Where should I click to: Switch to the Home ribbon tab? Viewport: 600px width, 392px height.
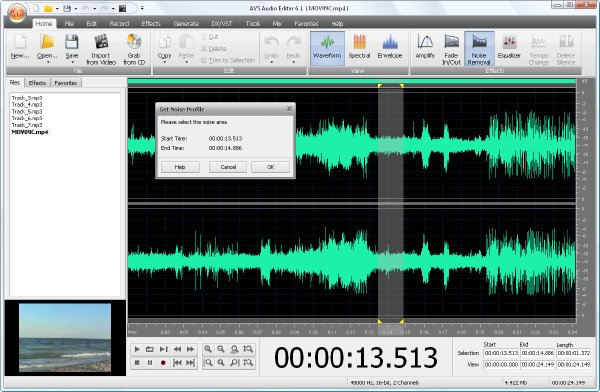44,23
